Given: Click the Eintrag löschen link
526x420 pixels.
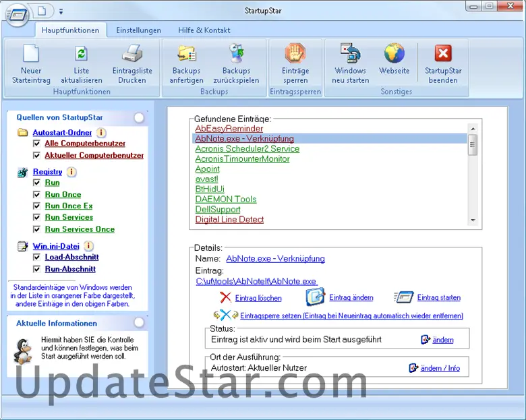Looking at the screenshot, I should point(258,298).
